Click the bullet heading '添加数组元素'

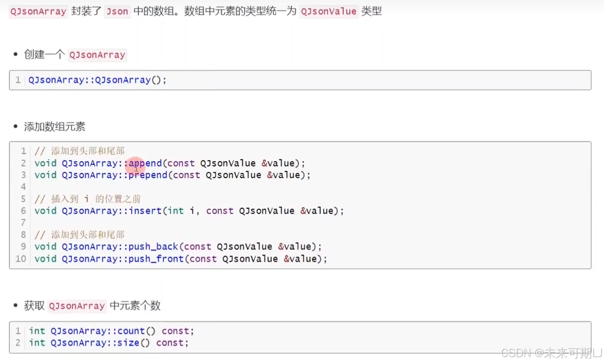(55, 126)
